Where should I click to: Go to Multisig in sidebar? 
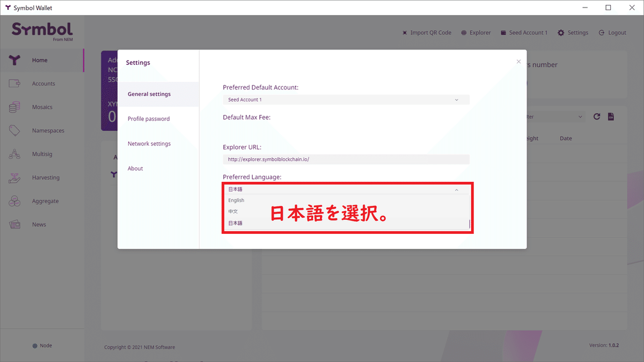(x=42, y=154)
